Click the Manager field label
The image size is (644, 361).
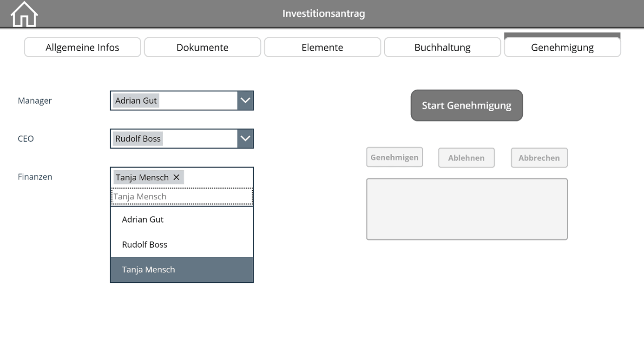tap(35, 100)
